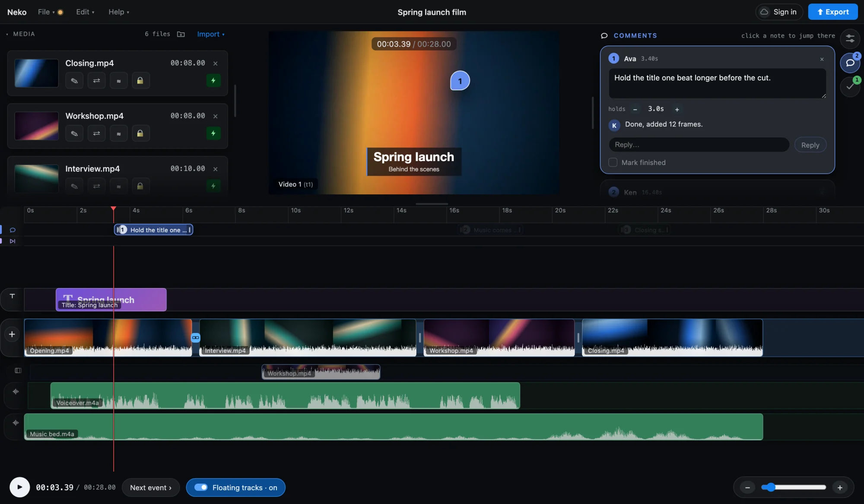The image size is (864, 504).
Task: Collapse the MEDIA panel triangle
Action: tap(7, 34)
